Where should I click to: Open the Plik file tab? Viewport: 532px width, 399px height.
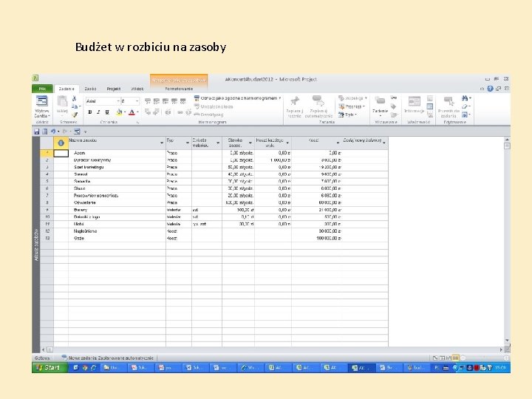click(42, 89)
